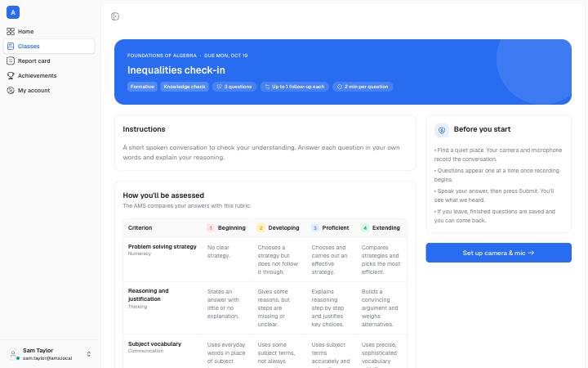Open Achievements page

coord(49,75)
